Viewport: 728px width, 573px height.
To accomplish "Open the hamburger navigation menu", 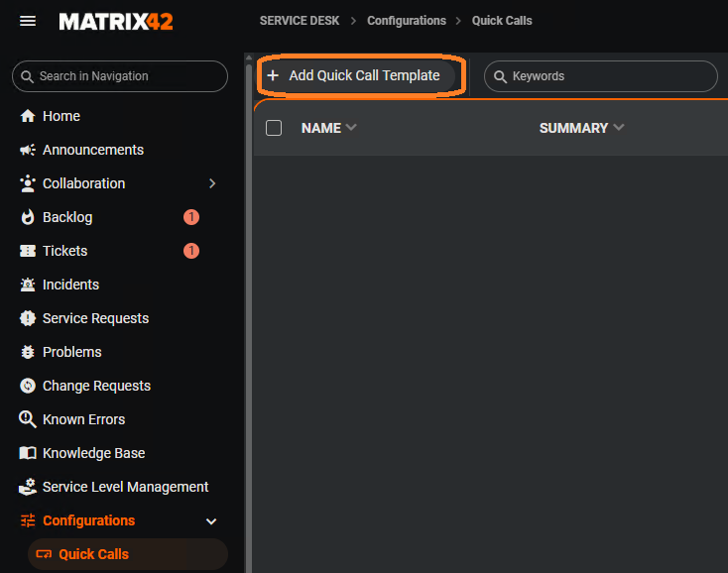I will pyautogui.click(x=28, y=21).
